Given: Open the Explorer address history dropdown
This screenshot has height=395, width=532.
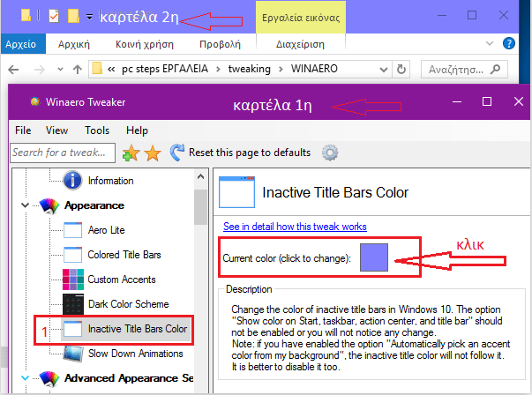Looking at the screenshot, I should (x=384, y=70).
